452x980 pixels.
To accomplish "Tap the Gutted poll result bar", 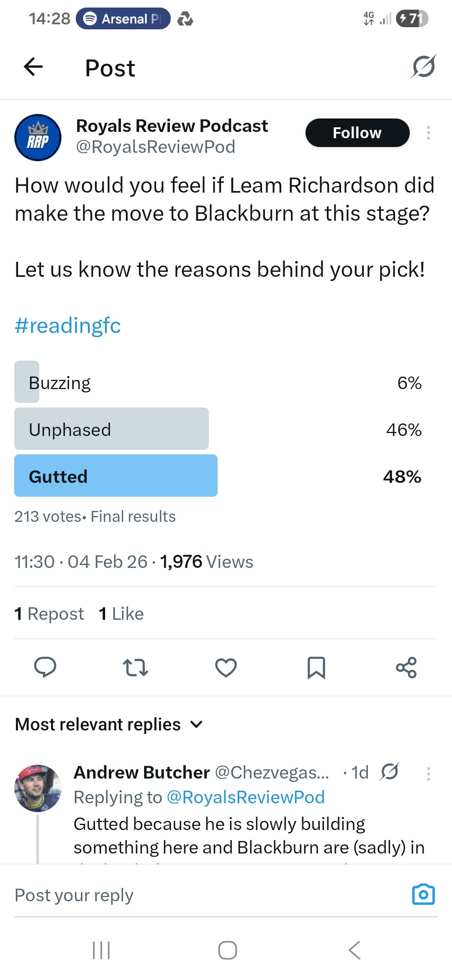I will tap(116, 476).
